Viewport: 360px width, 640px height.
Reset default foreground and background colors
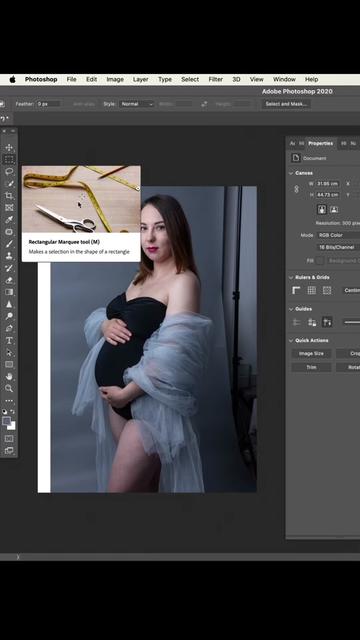click(x=5, y=411)
